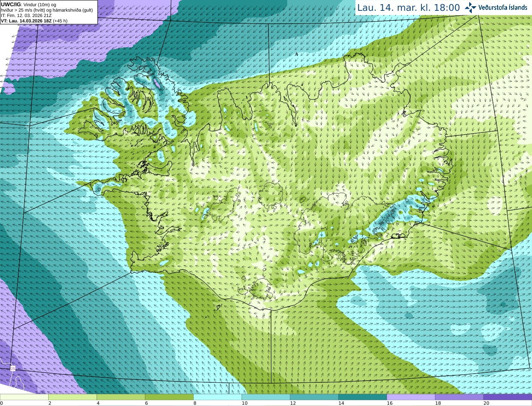
Task: Click the small "25" gust contour label
Action: click(x=13, y=368)
